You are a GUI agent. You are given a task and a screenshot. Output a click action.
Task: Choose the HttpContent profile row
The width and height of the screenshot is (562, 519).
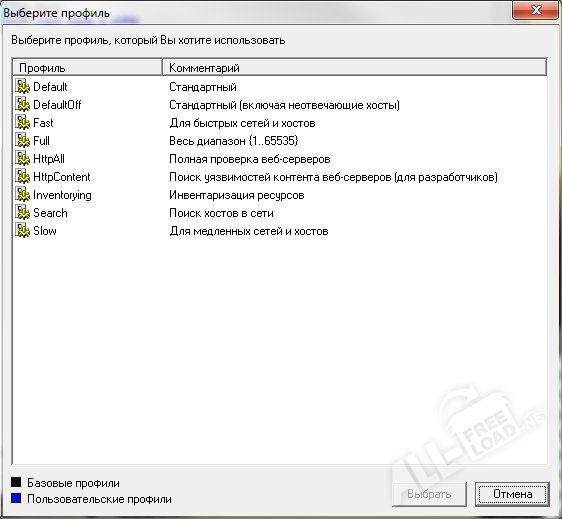tap(280, 177)
